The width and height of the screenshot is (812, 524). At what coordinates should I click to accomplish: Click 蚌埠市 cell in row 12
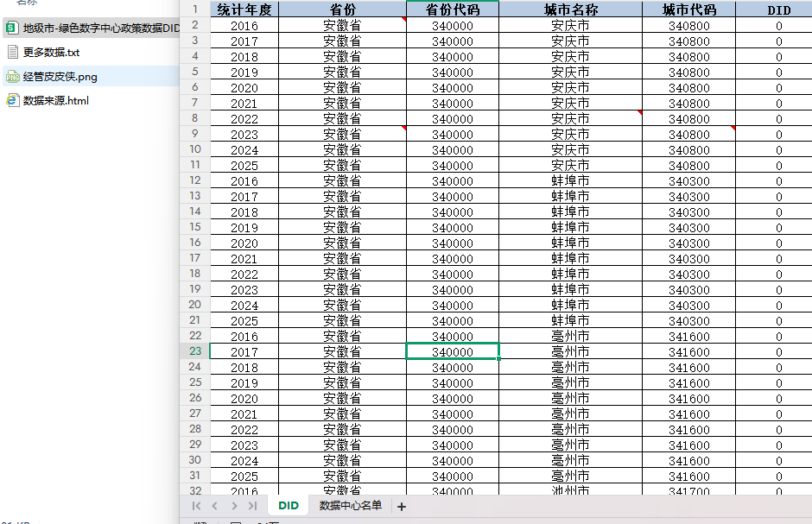(571, 180)
